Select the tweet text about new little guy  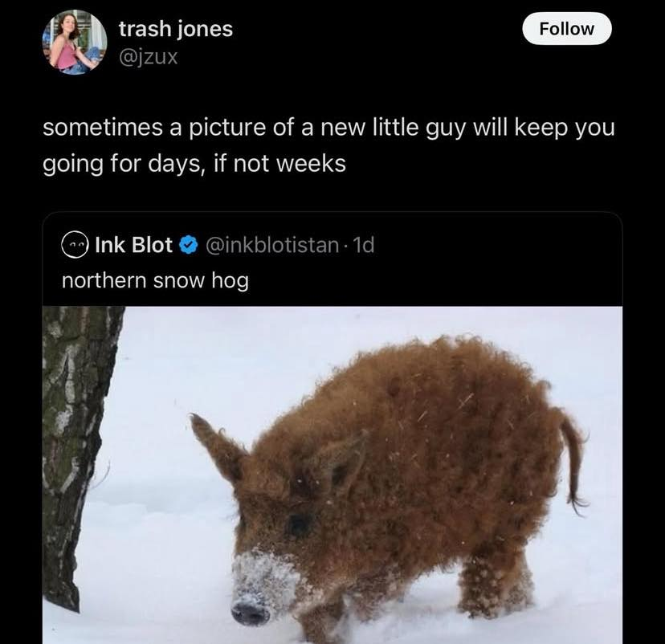328,145
